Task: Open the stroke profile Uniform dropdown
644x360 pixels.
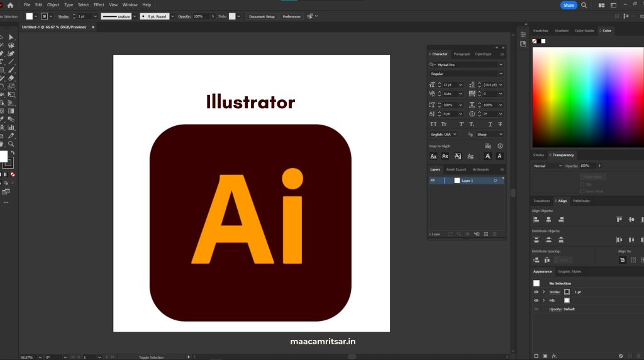Action: [135, 16]
